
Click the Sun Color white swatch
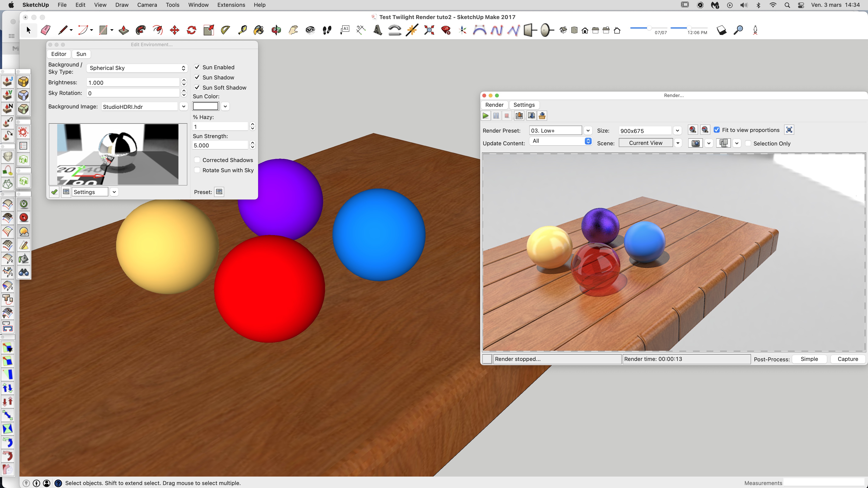[x=206, y=106]
